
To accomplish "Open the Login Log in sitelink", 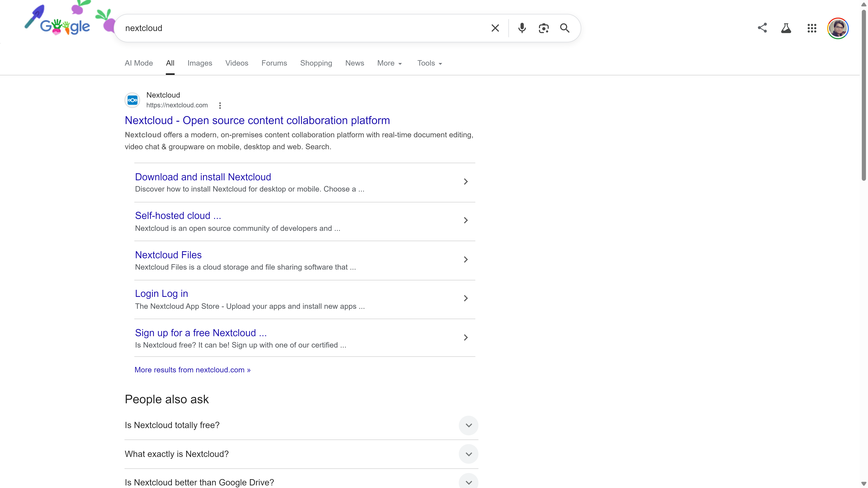I will point(161,294).
